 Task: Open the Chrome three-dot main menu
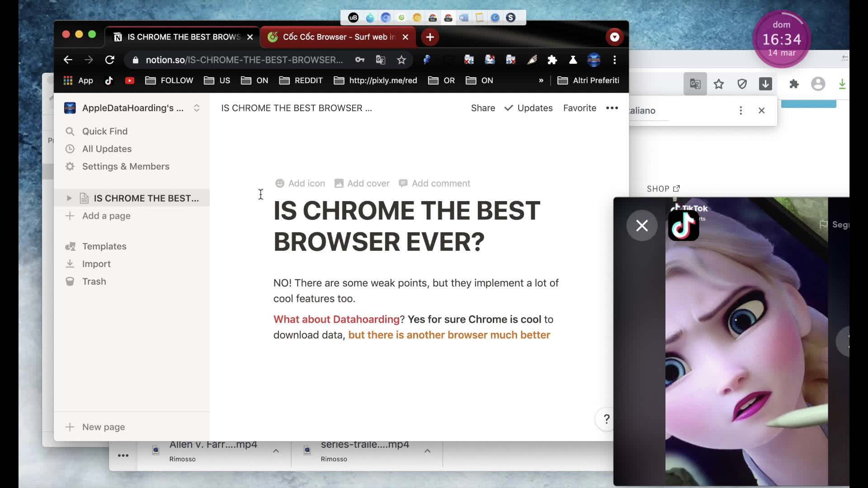point(614,60)
